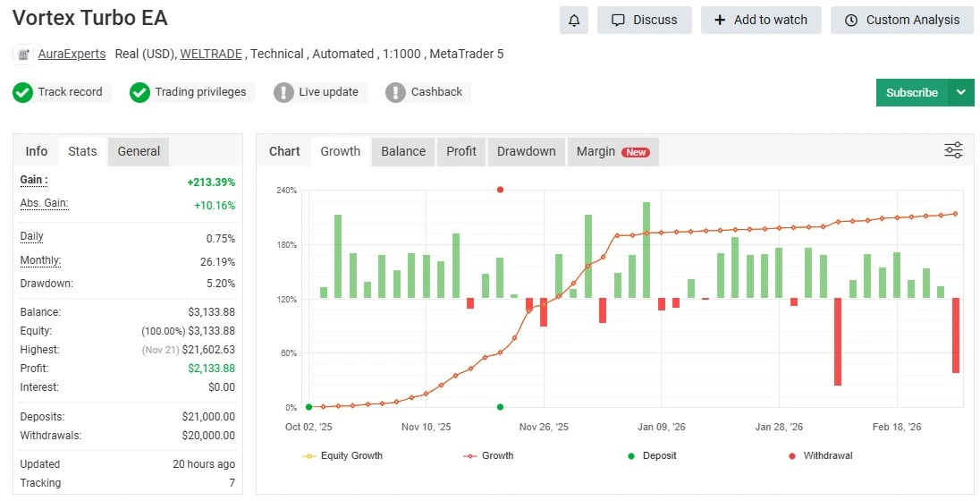Click the Custom Analysis button

click(901, 20)
